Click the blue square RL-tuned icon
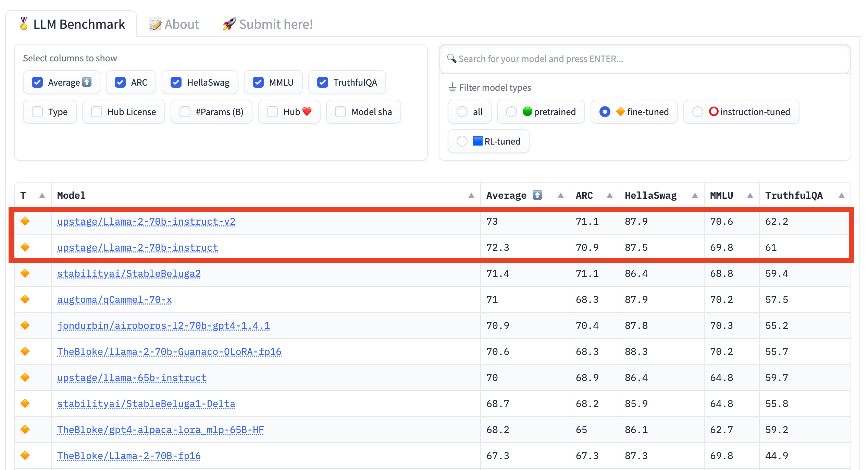This screenshot has height=470, width=868. 478,141
